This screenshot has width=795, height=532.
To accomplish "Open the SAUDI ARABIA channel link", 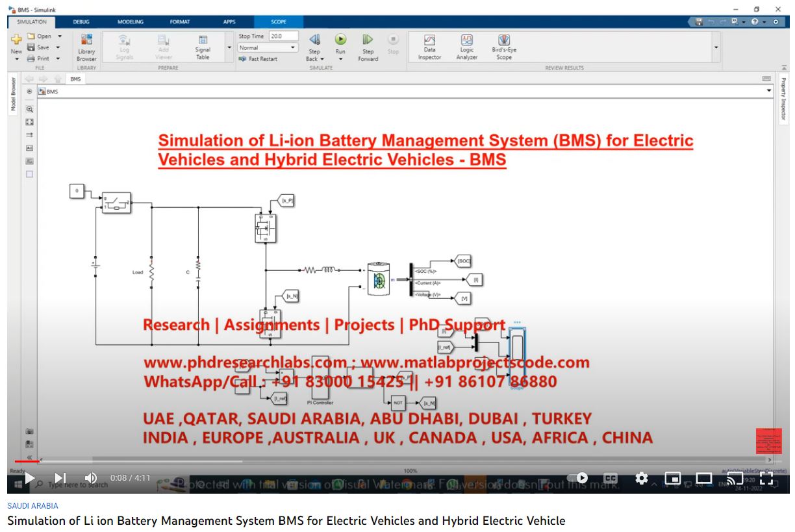I will click(x=32, y=505).
